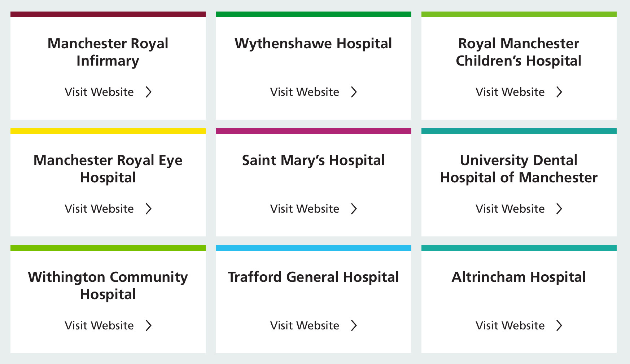Screen dimensions: 630x364
Task: Click the University Dental Hospital of Manchester heading
Action: 519,169
